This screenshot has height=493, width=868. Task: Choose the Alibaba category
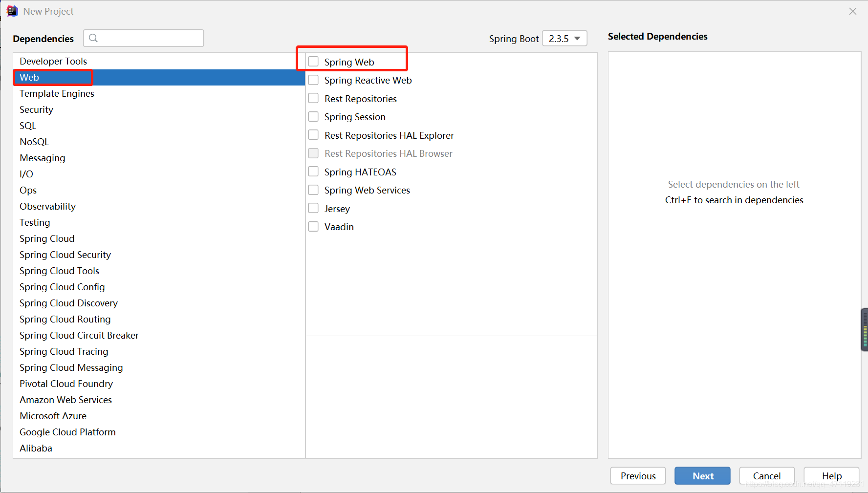click(x=159, y=448)
